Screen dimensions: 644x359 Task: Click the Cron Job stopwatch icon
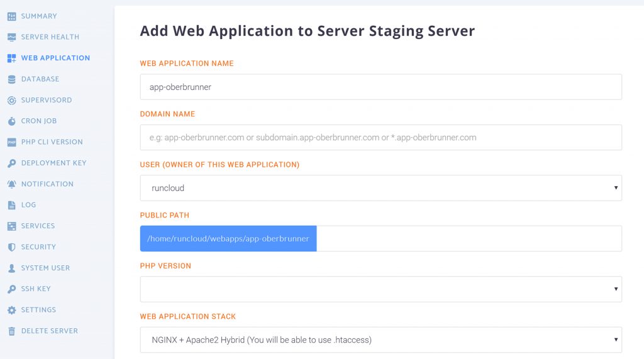(x=11, y=121)
